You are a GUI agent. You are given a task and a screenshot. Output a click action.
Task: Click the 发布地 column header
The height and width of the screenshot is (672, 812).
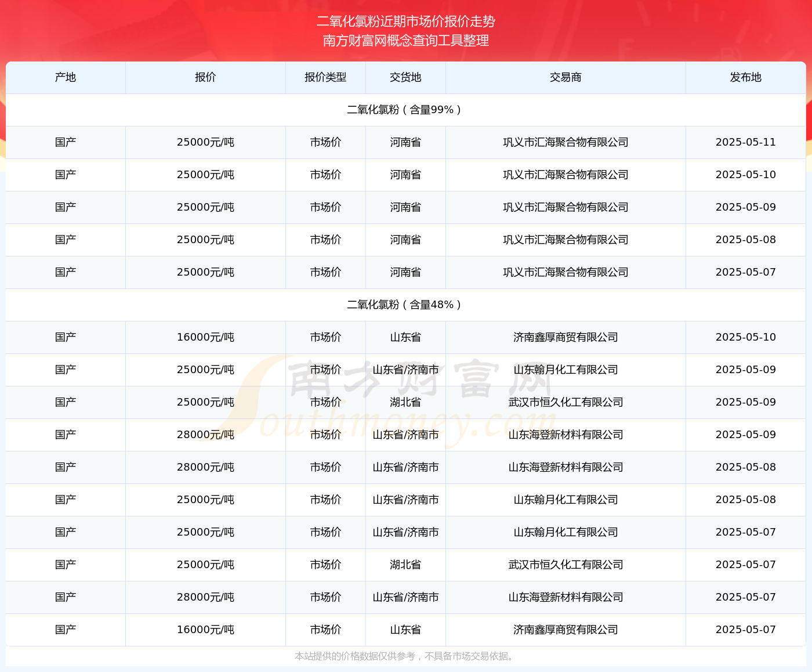(x=745, y=77)
